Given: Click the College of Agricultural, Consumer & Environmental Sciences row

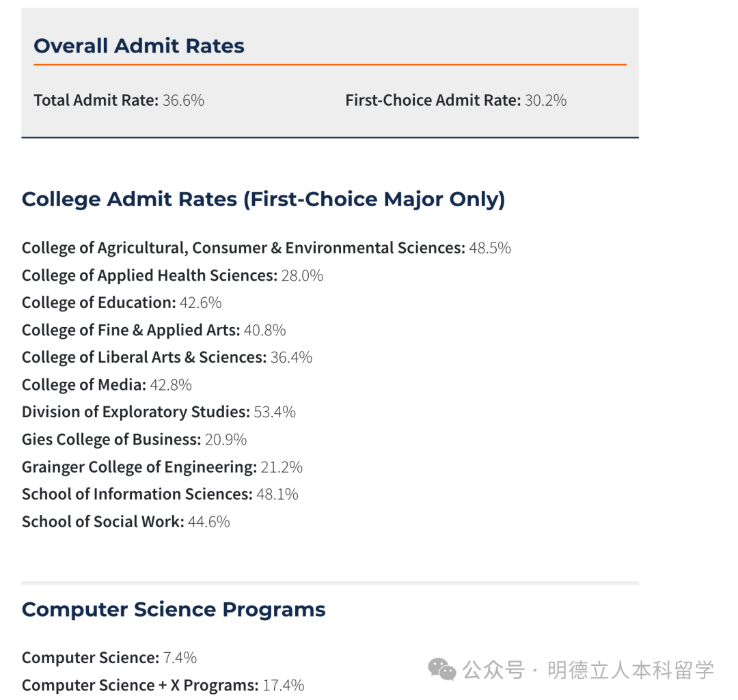Looking at the screenshot, I should click(x=266, y=248).
